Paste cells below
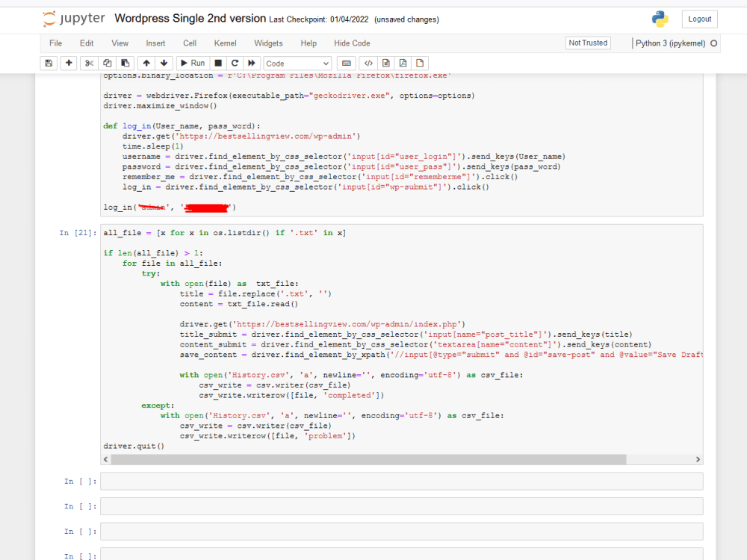 [x=125, y=63]
